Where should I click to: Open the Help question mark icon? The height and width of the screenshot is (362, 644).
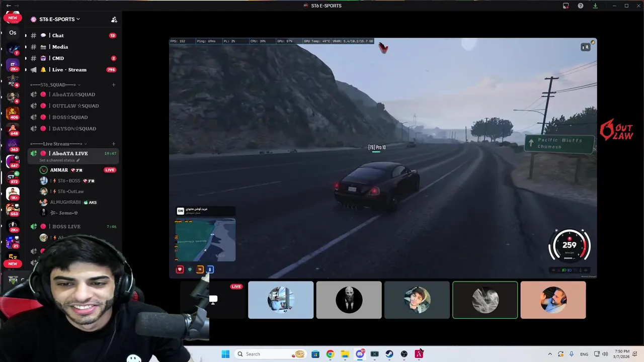(x=581, y=6)
